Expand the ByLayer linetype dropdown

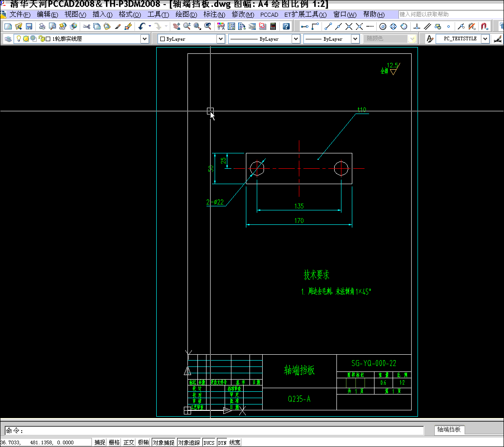pyautogui.click(x=296, y=39)
